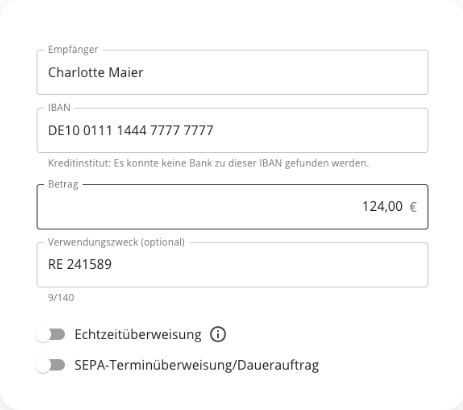The height and width of the screenshot is (410, 463).
Task: Click the Empfänger field label
Action: [73, 50]
